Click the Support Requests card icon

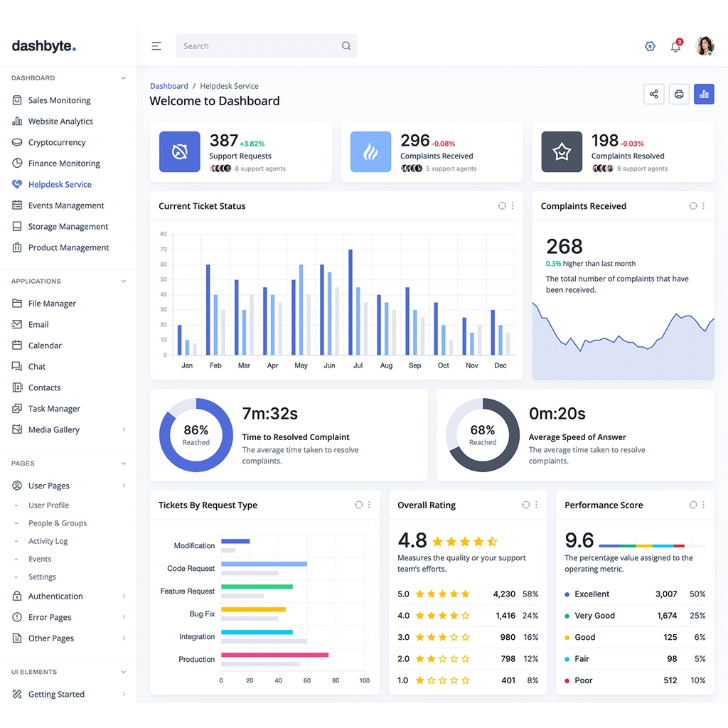tap(180, 152)
